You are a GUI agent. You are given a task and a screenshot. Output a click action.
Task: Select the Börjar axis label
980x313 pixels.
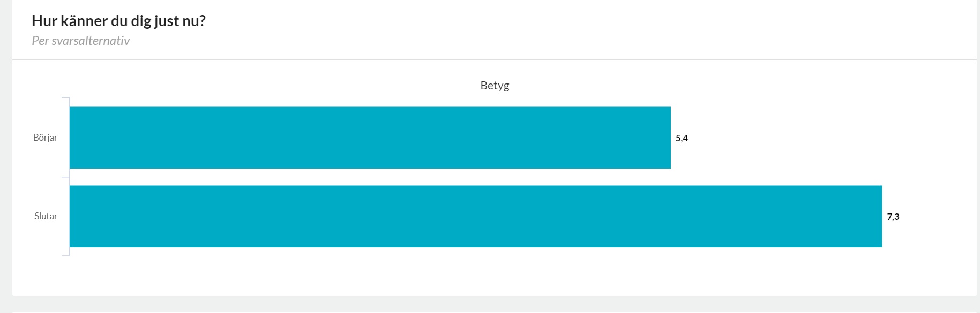[45, 138]
